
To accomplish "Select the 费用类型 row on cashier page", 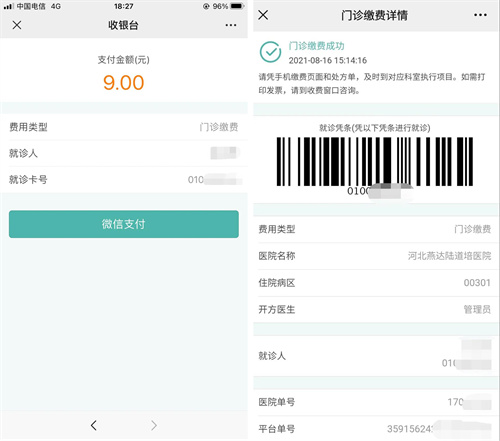I will pyautogui.click(x=124, y=127).
